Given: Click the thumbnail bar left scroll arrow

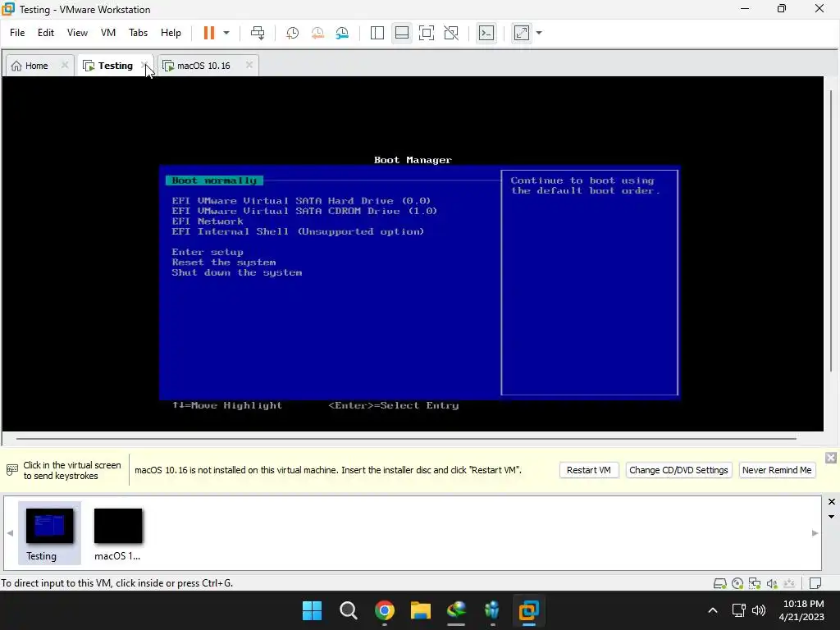Looking at the screenshot, I should point(10,533).
